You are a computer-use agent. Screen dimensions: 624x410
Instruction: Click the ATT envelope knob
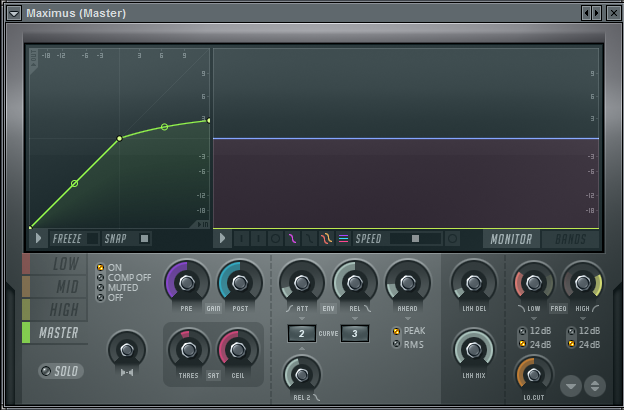click(x=301, y=282)
